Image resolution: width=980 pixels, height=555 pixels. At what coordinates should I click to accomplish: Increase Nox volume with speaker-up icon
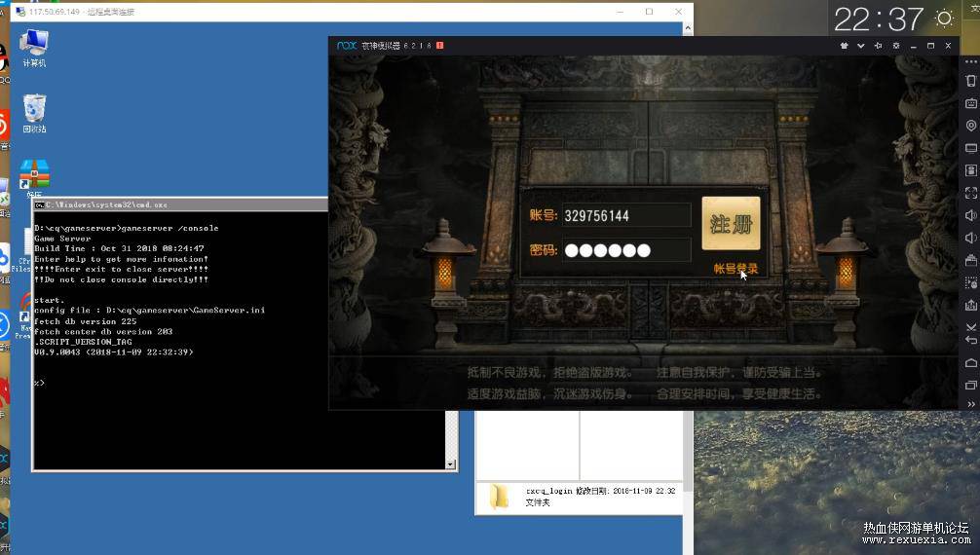point(970,215)
